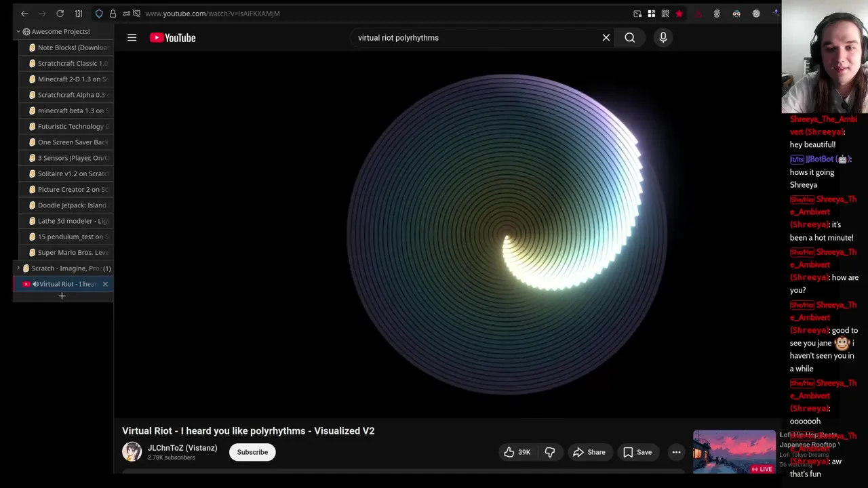Image resolution: width=868 pixels, height=488 pixels.
Task: Click the webcam overlay of the streamer
Action: pyautogui.click(x=825, y=57)
